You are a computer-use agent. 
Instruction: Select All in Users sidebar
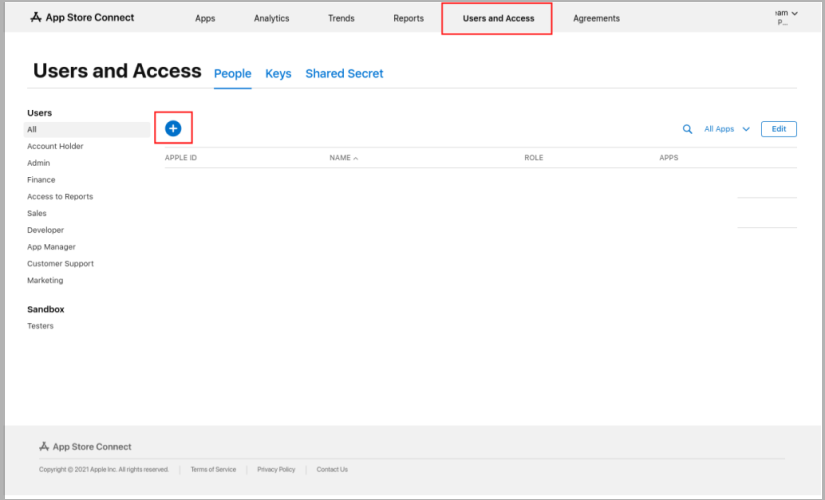pyautogui.click(x=87, y=129)
